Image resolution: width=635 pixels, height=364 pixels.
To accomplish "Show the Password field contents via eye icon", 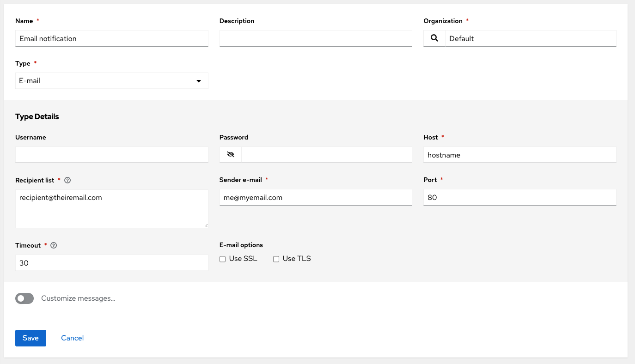I will pos(230,154).
